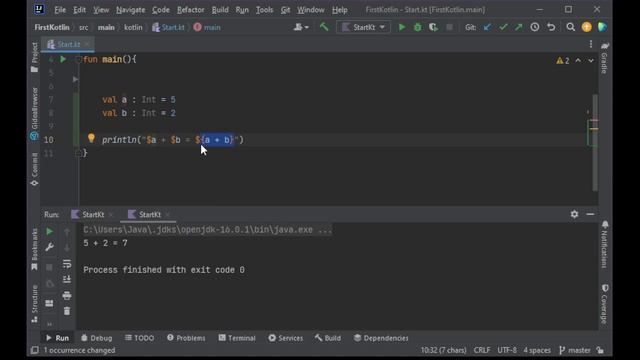Viewport: 640px width, 360px height.
Task: Show Git history clock icon
Action: (x=535, y=27)
